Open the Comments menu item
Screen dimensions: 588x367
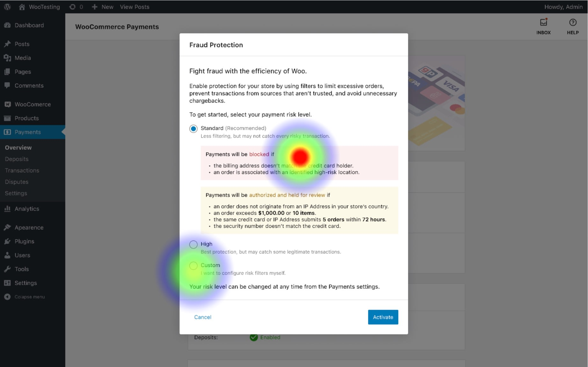[33, 85]
